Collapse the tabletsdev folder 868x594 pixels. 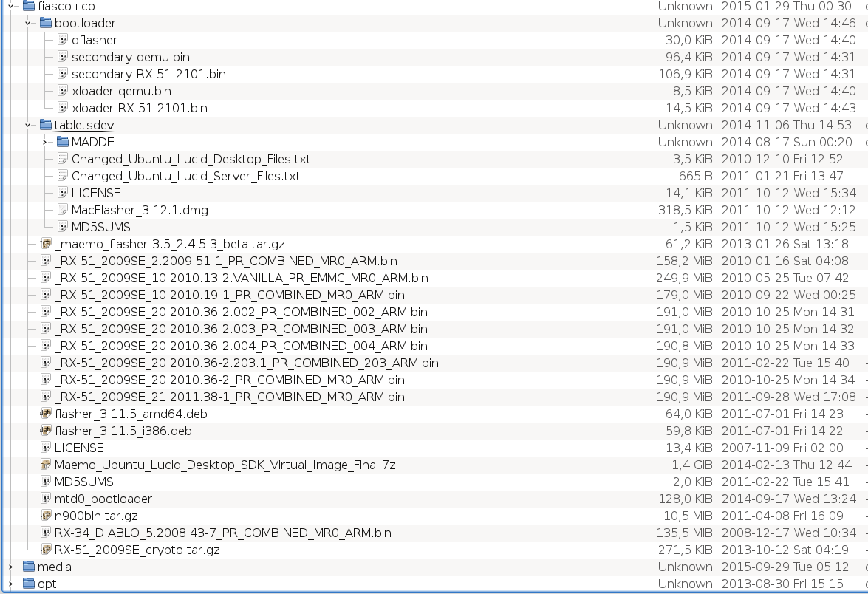coord(28,125)
